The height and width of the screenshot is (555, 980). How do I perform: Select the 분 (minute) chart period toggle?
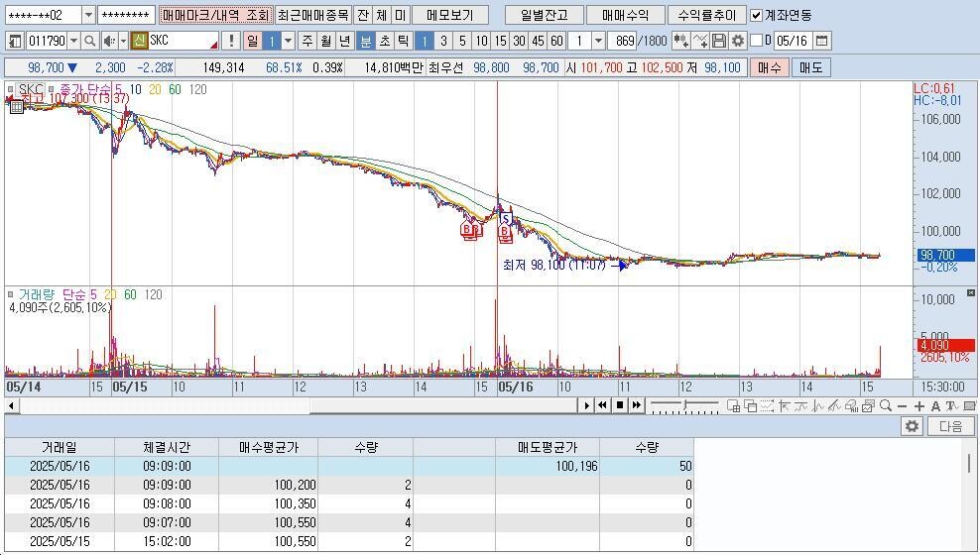point(365,41)
